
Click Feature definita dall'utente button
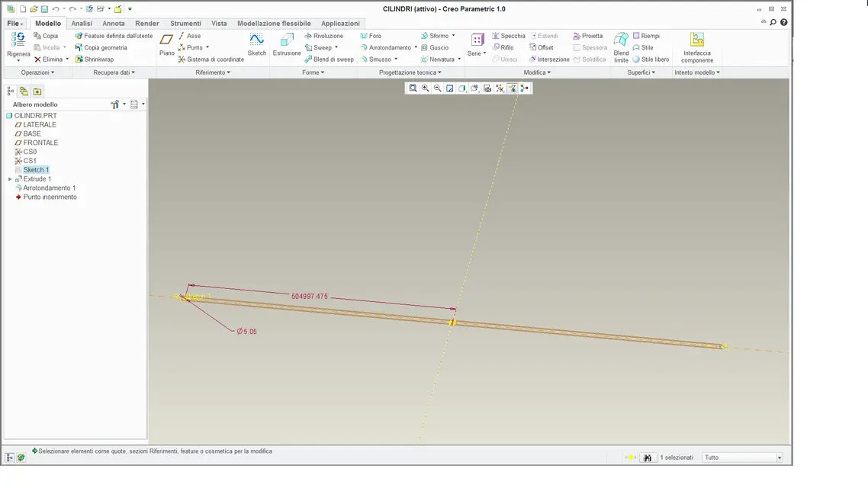pyautogui.click(x=114, y=36)
